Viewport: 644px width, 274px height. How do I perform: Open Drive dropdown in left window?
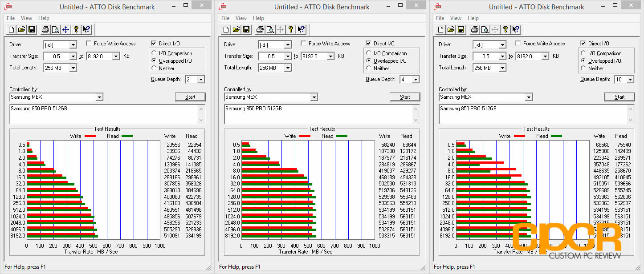tap(73, 44)
